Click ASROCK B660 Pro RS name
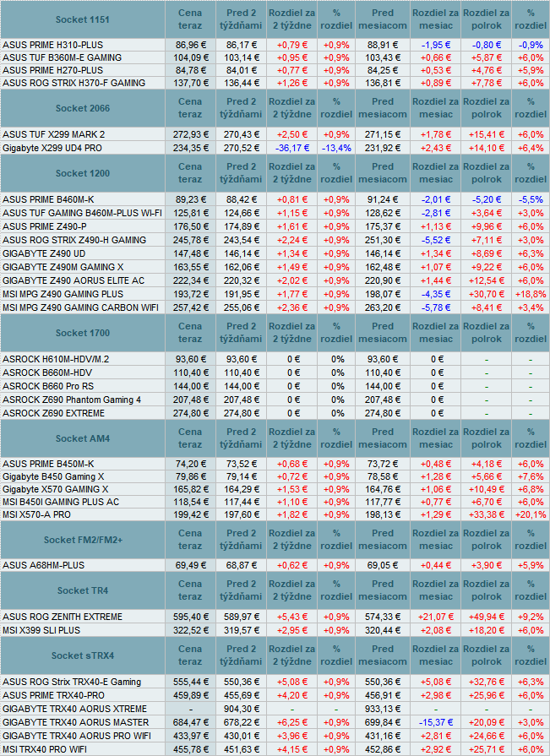The width and height of the screenshot is (550, 756). 48,386
